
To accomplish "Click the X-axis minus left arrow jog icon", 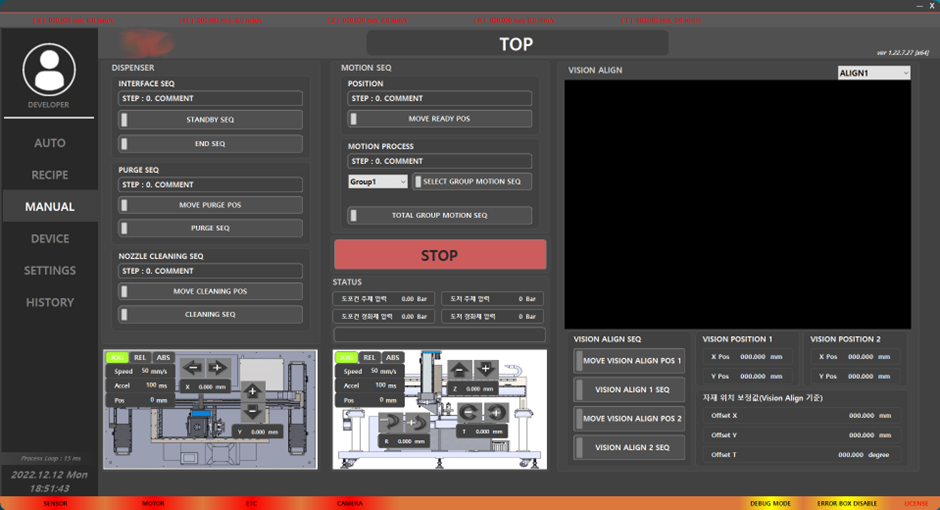I will coord(194,367).
